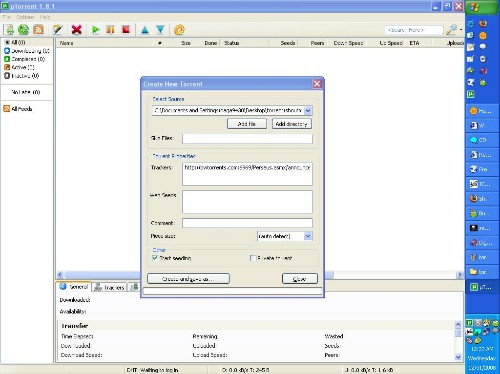The image size is (500, 374).
Task: Click the Move Down Queue arrow icon
Action: pos(160,30)
